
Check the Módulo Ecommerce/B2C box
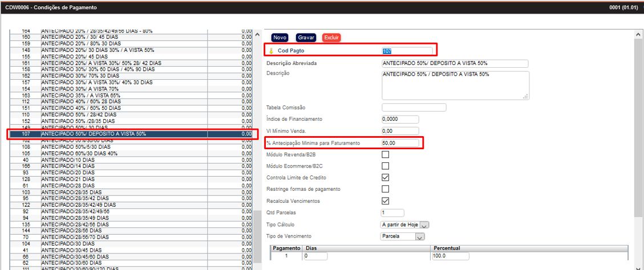(x=385, y=166)
